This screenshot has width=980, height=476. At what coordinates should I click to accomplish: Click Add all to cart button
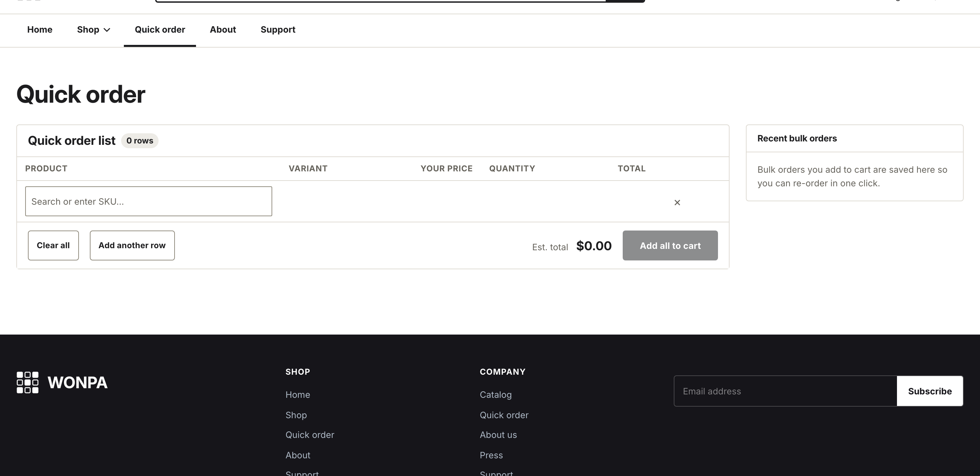click(670, 245)
